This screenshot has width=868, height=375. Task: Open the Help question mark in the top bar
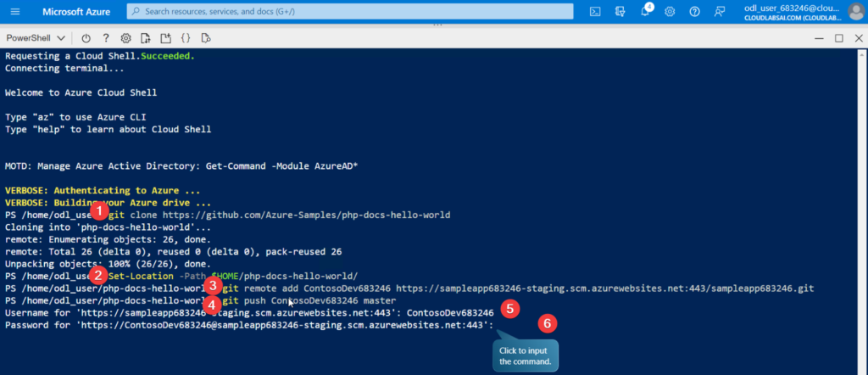point(695,12)
